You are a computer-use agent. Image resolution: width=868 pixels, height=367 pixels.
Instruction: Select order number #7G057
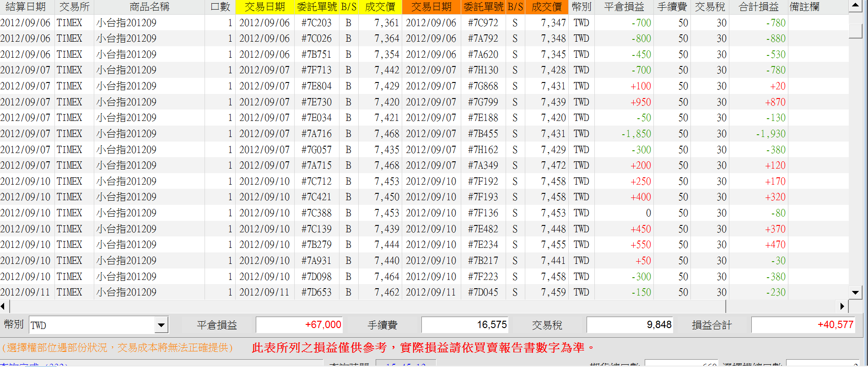(316, 150)
